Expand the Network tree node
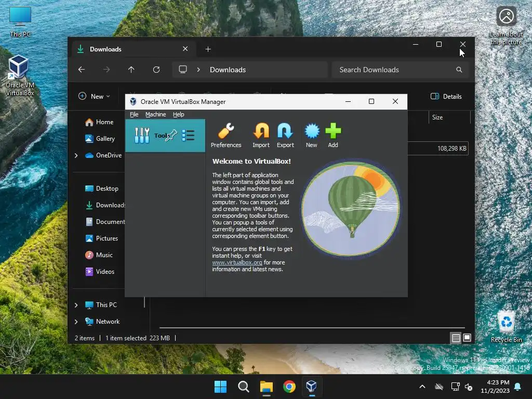This screenshot has width=532, height=399. (76, 322)
